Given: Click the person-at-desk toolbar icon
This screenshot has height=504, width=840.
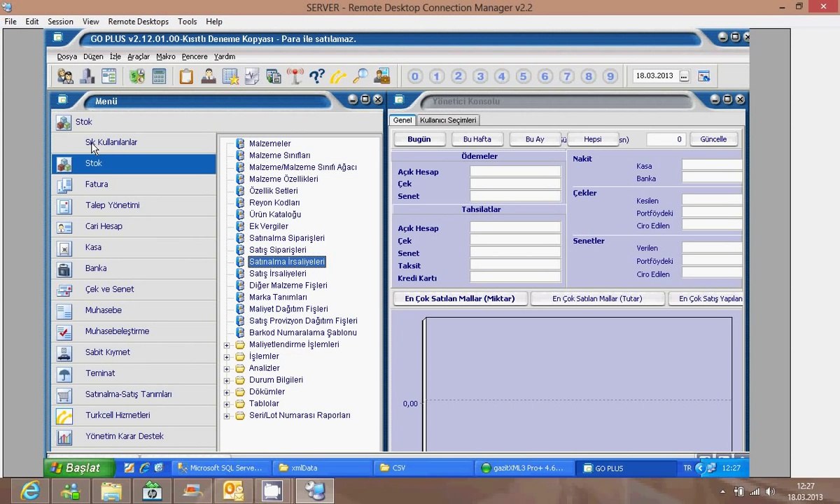Looking at the screenshot, I should click(x=208, y=76).
